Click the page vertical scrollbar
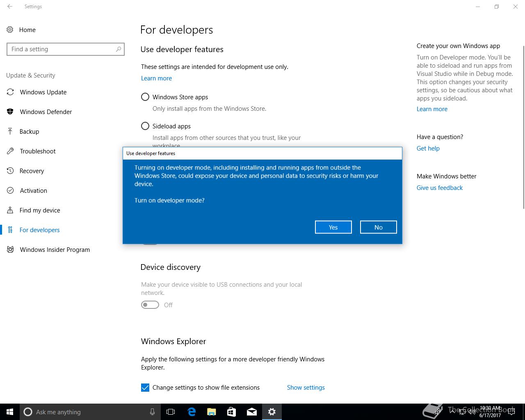 point(524,127)
